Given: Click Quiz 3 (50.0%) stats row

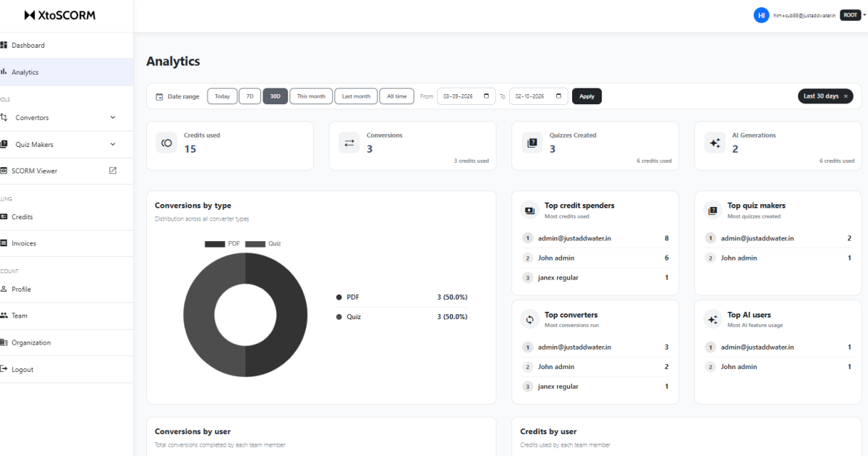Looking at the screenshot, I should pos(401,316).
